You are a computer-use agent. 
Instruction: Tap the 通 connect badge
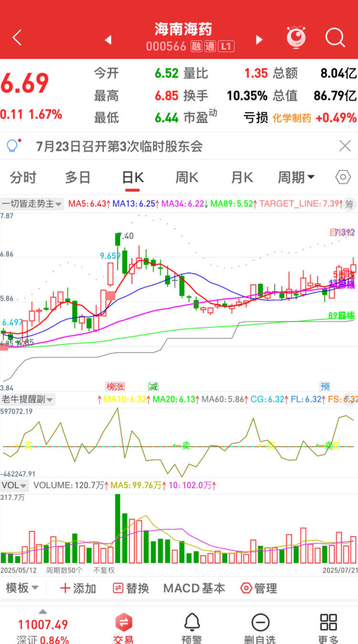pos(210,46)
